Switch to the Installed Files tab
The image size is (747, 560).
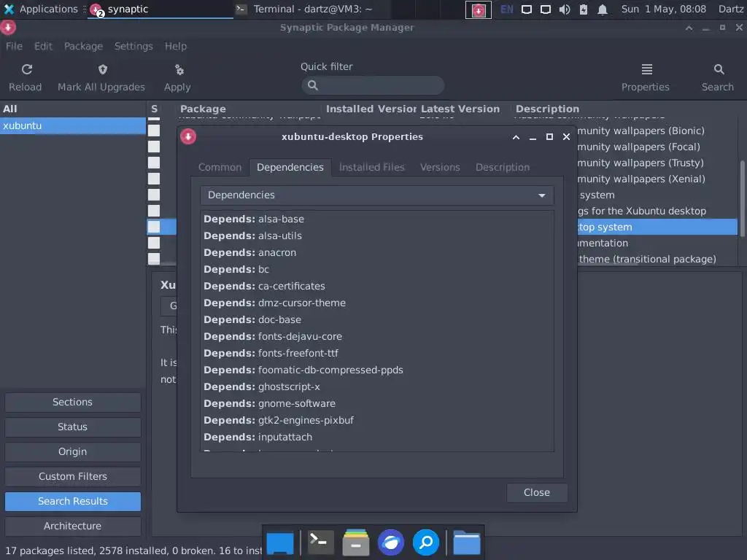(x=371, y=167)
